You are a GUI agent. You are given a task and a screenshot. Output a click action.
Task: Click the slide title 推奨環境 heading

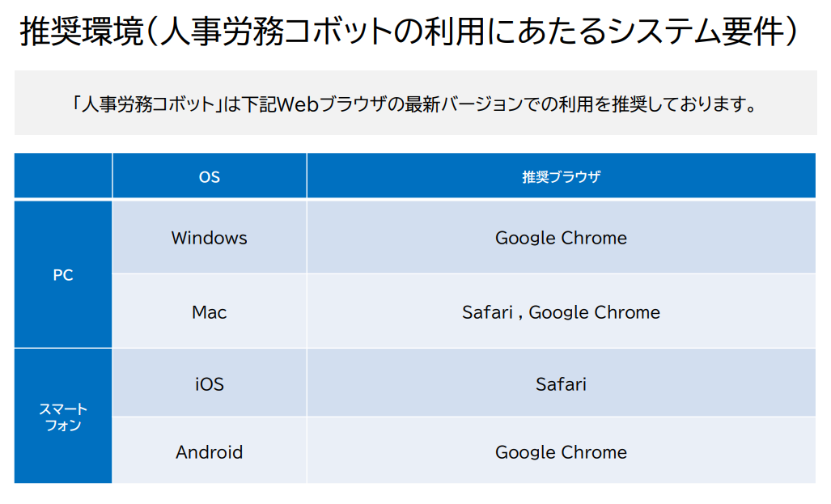[x=408, y=31]
